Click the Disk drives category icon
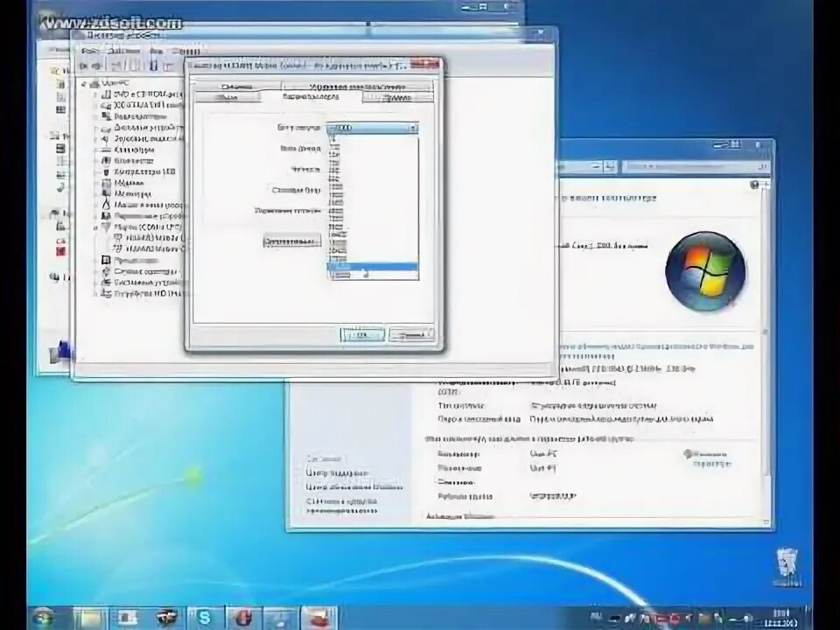Screen dimensions: 840x630 pos(106,128)
